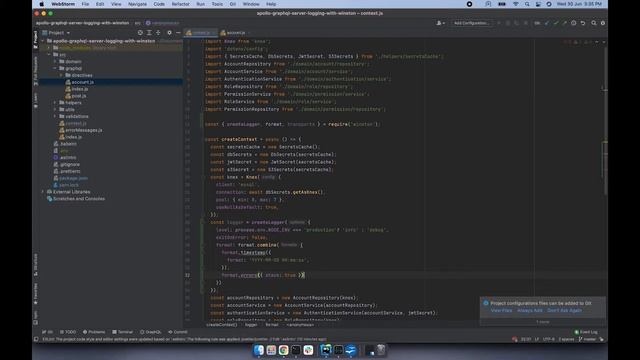Open the Project view selector dropdown
This screenshot has width=640, height=360.
56,33
